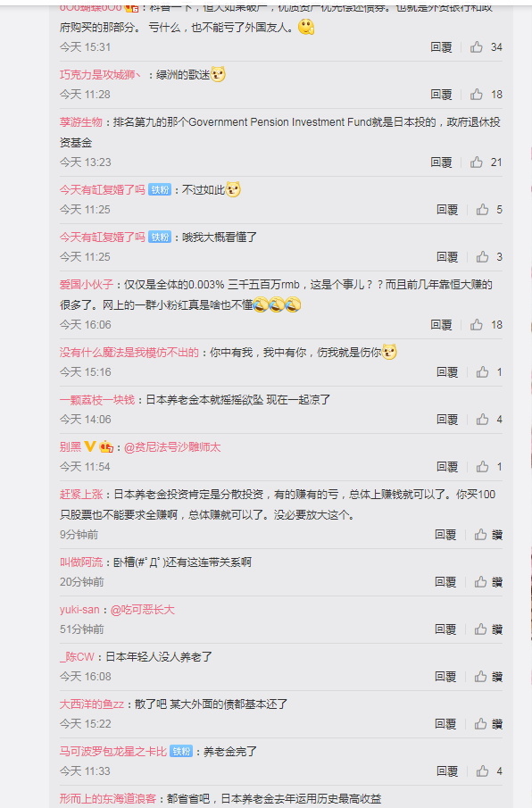
Task: Open mention @吃可恶长大
Action: 143,610
